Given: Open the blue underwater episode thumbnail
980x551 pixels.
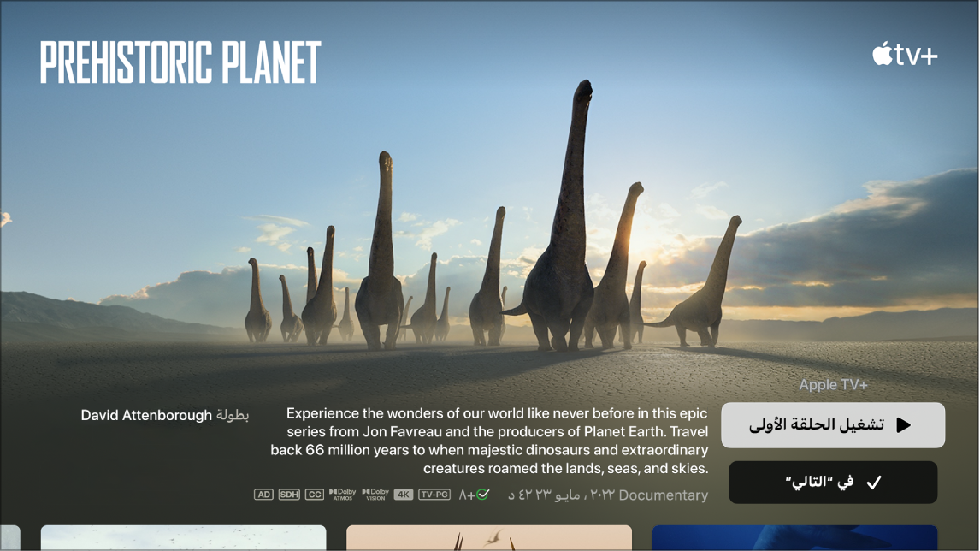Looking at the screenshot, I should 795,538.
